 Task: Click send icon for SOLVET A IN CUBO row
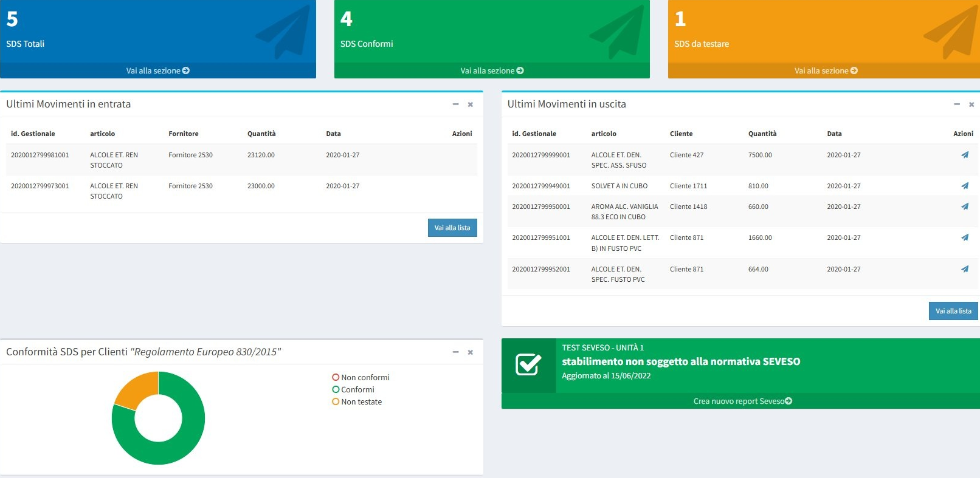965,186
